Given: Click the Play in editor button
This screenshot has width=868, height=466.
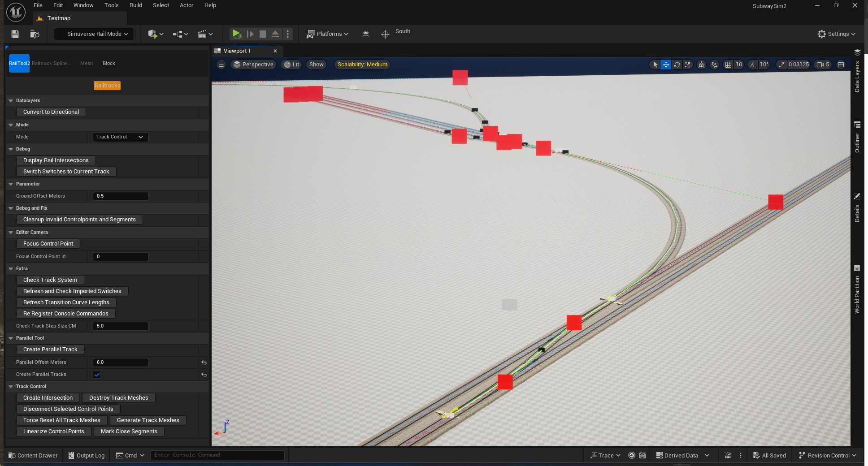Looking at the screenshot, I should (236, 34).
